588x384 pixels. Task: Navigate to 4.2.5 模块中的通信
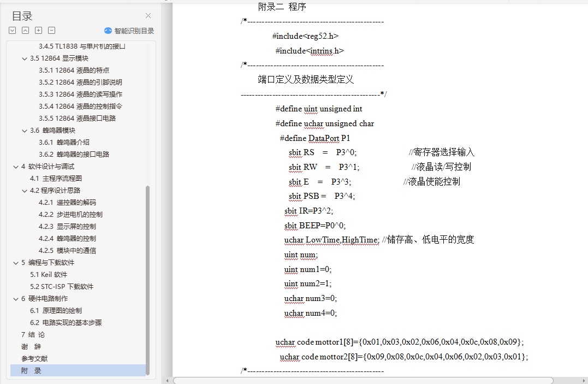click(x=67, y=250)
